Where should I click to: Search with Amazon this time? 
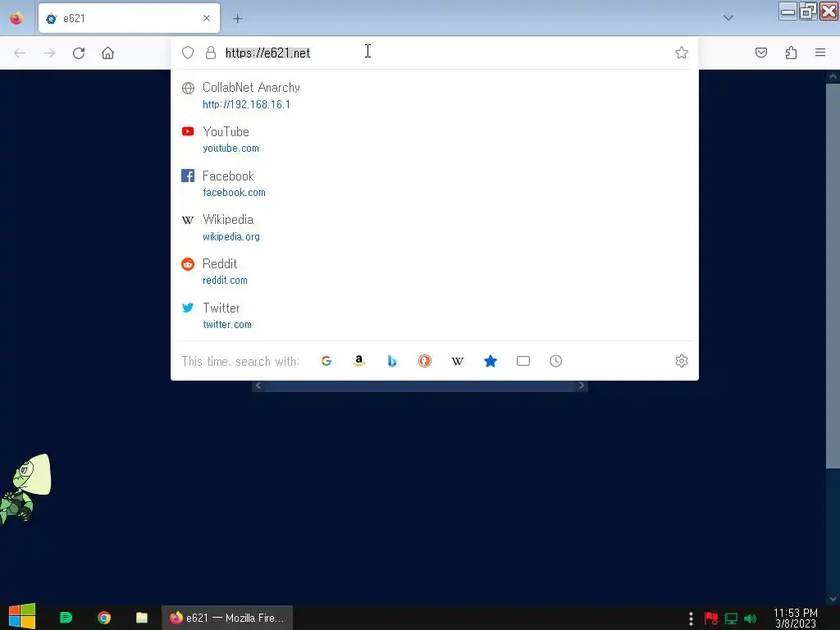click(x=359, y=361)
